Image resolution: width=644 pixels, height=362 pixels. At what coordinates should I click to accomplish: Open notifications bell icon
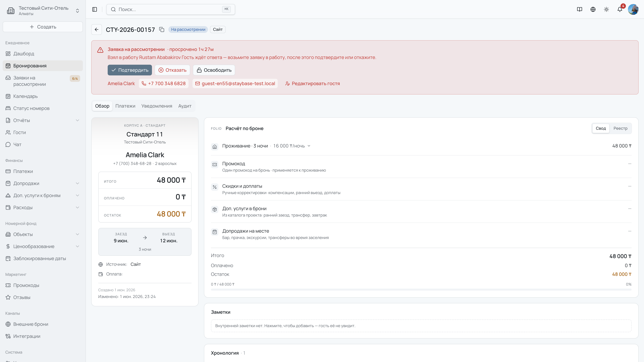620,10
